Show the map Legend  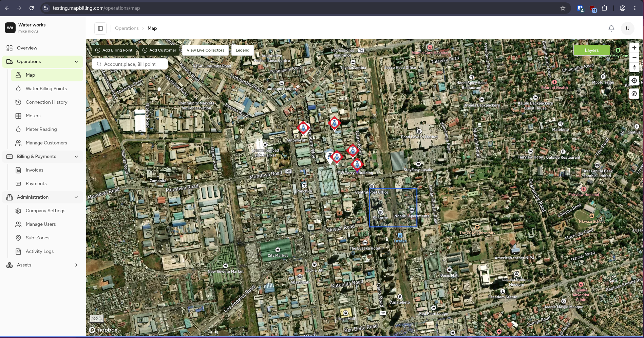pos(243,50)
